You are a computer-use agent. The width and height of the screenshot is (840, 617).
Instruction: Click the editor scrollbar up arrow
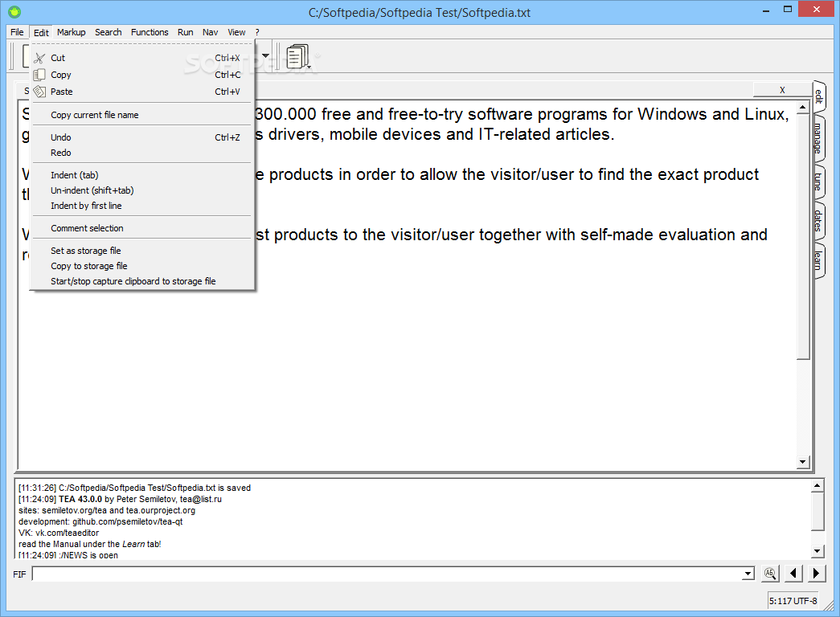point(802,108)
